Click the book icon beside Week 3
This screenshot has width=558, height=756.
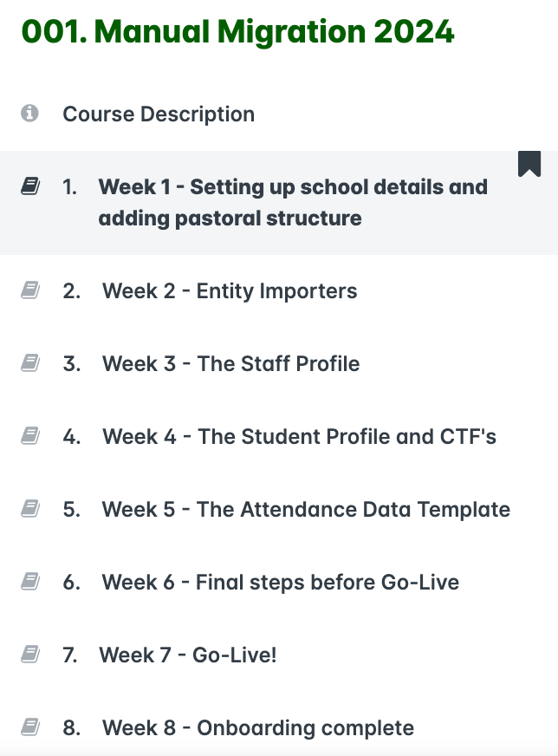coord(30,363)
